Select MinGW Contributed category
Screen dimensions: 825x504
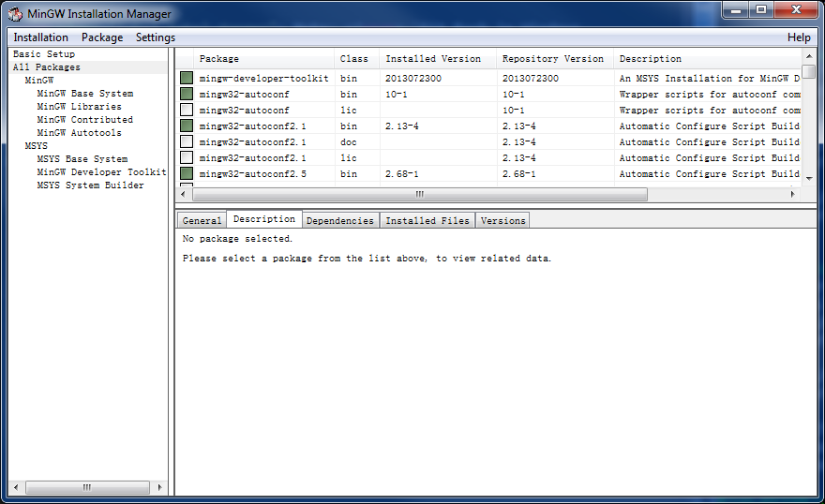[x=85, y=120]
